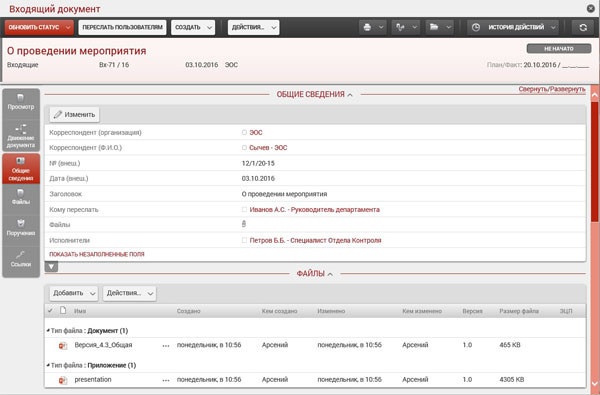Open ellipsis menu for presentation file

pyautogui.click(x=166, y=380)
